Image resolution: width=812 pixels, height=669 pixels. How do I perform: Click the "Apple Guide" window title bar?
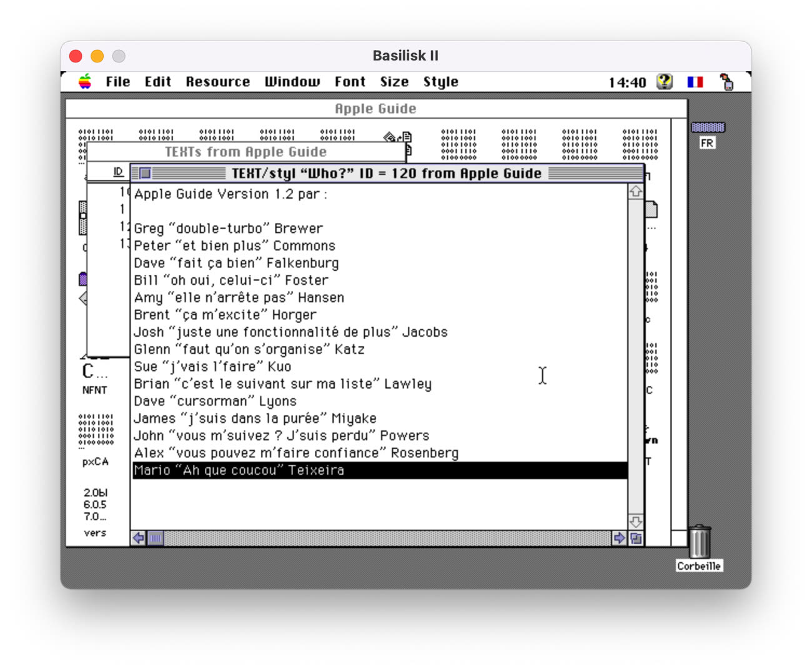click(x=376, y=109)
